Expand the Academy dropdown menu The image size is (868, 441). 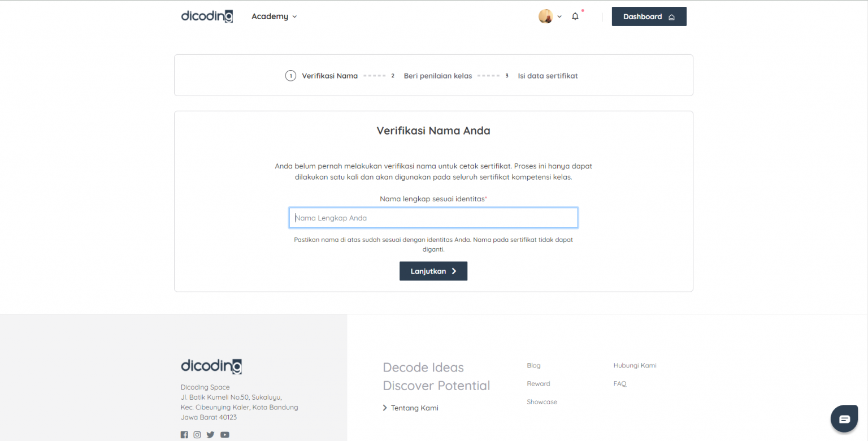(x=274, y=16)
